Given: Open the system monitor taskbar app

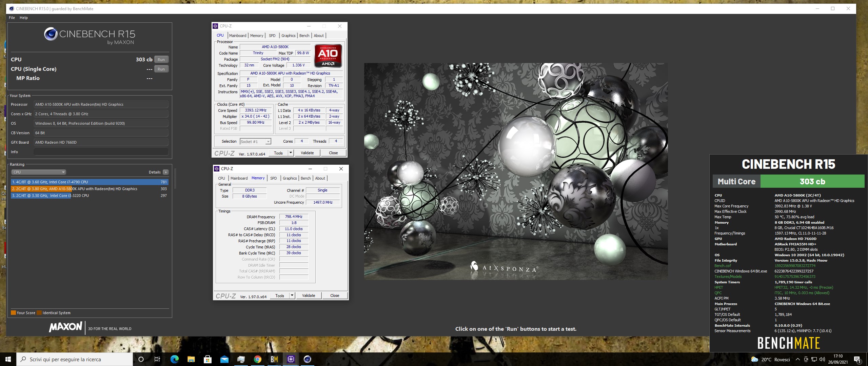Looking at the screenshot, I should 241,359.
